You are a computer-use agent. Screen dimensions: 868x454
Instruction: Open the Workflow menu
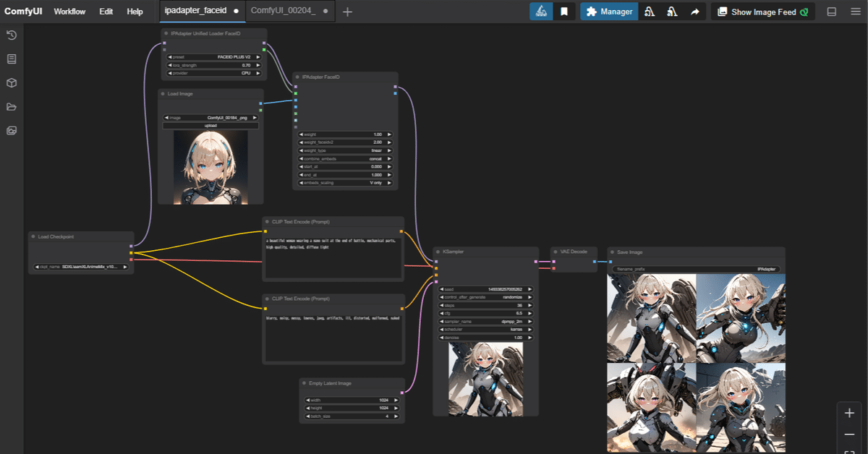(x=69, y=12)
